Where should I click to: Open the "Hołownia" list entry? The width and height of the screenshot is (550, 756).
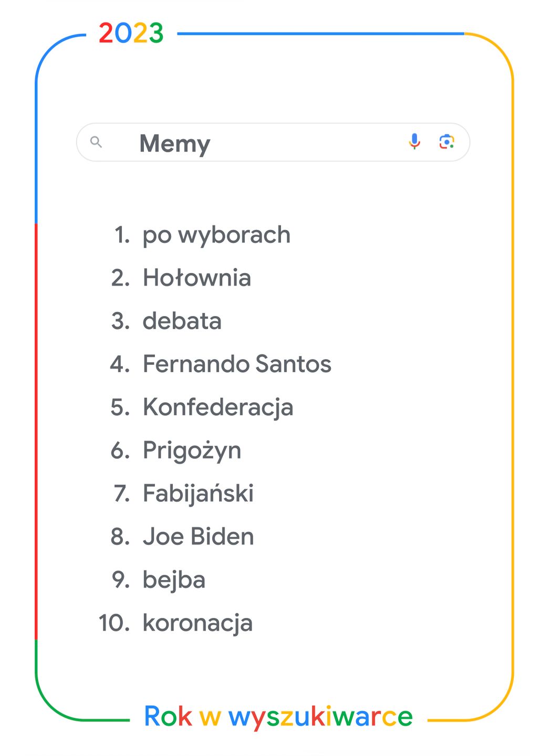pyautogui.click(x=197, y=278)
